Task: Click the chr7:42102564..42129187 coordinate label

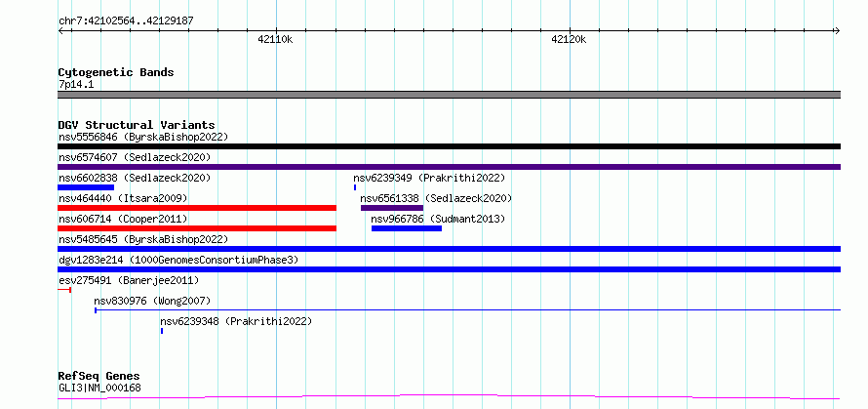Action: click(126, 21)
